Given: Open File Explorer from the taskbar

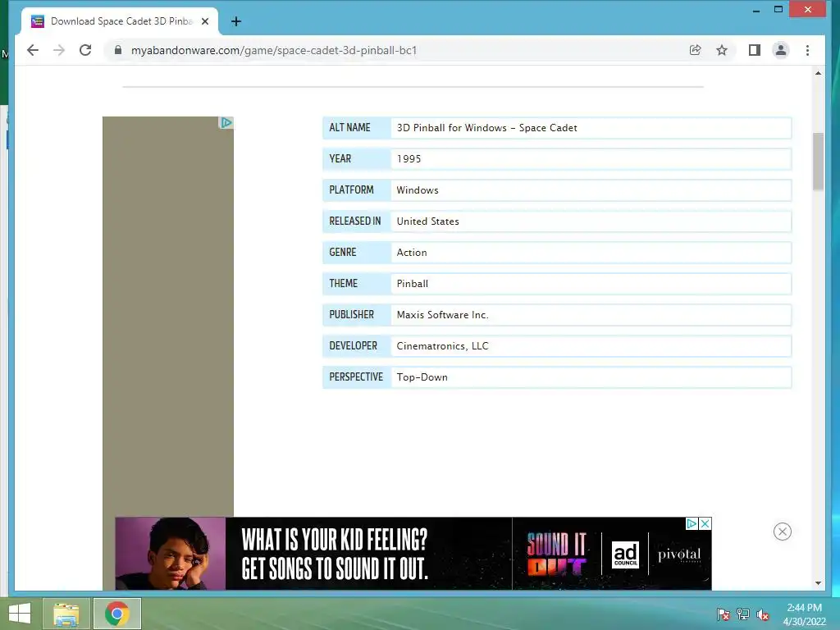Looking at the screenshot, I should [66, 614].
